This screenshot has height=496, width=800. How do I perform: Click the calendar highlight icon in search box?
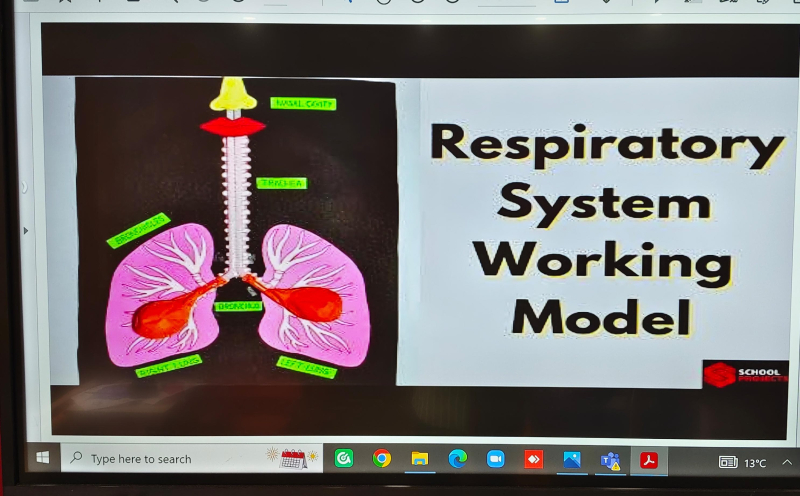293,458
